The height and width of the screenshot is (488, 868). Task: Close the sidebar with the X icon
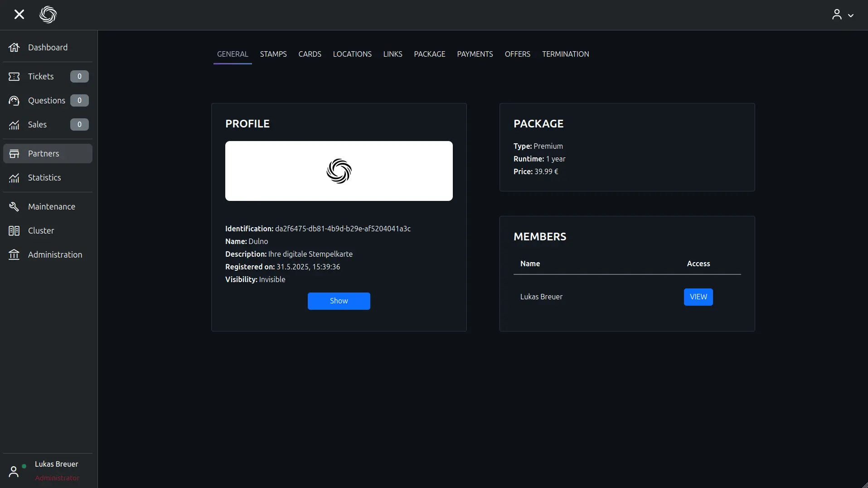click(19, 15)
